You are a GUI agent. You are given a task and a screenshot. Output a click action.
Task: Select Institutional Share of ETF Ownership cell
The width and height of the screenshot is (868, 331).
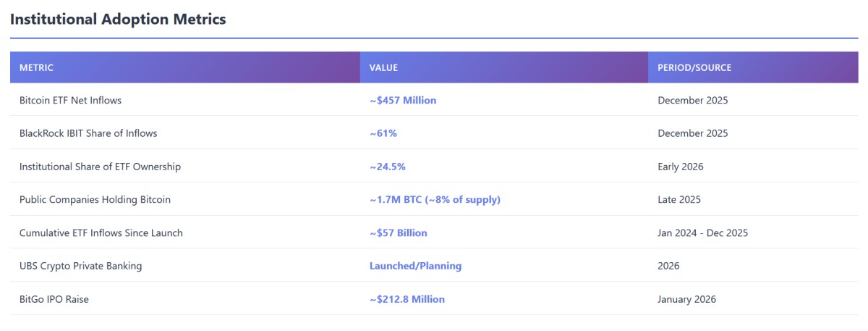[100, 167]
